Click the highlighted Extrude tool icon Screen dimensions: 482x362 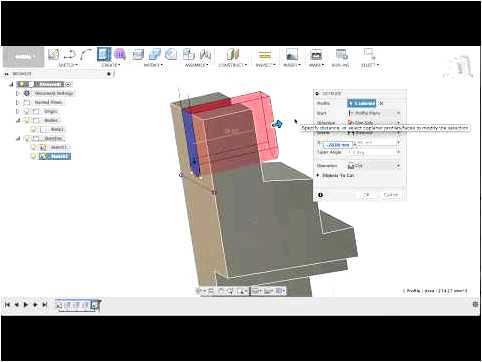104,54
